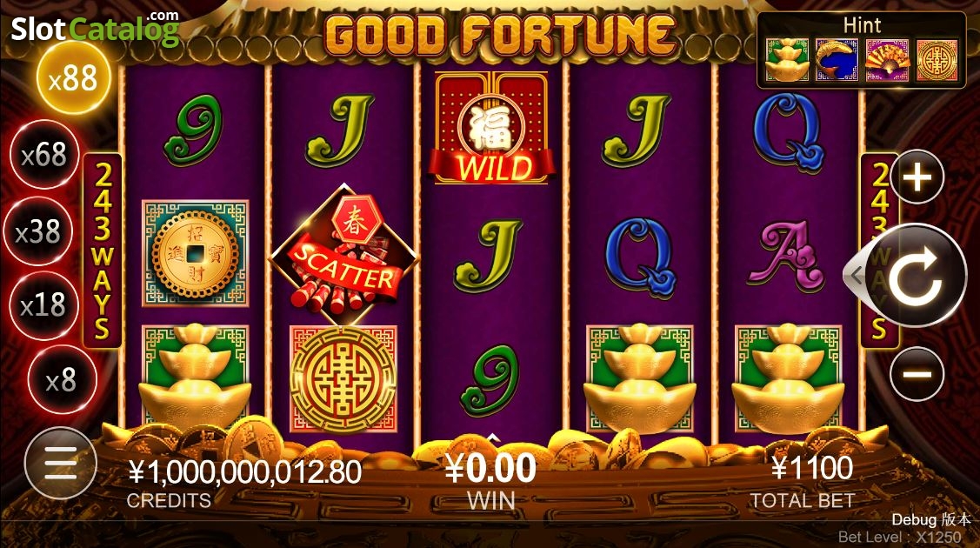Open the hamburger menu
This screenshot has height=548, width=980.
tap(61, 463)
